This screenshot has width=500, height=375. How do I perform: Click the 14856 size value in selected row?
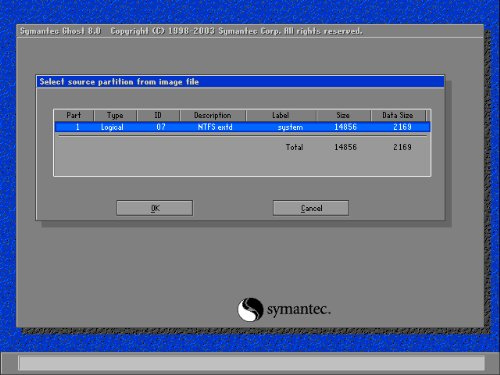(x=346, y=127)
